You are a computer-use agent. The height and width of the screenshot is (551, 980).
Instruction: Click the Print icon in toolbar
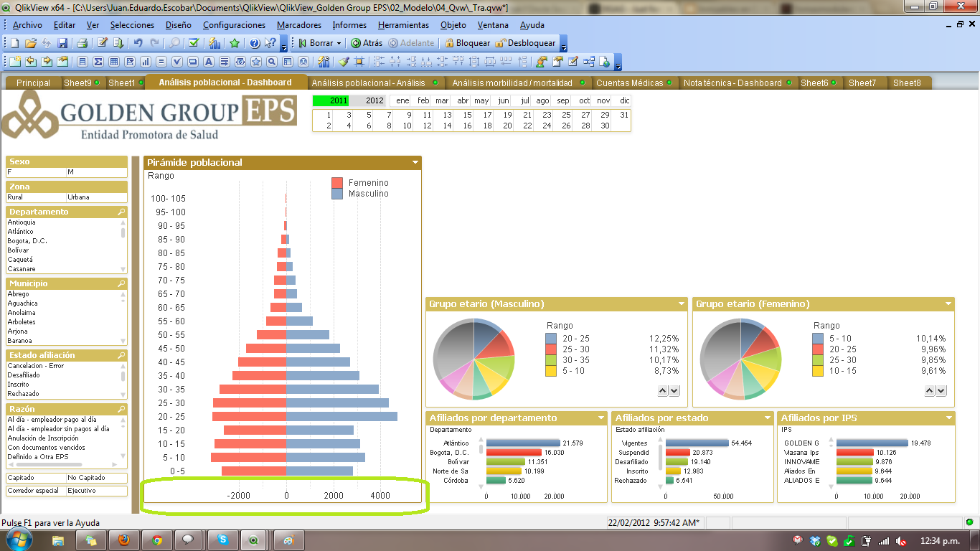(82, 43)
